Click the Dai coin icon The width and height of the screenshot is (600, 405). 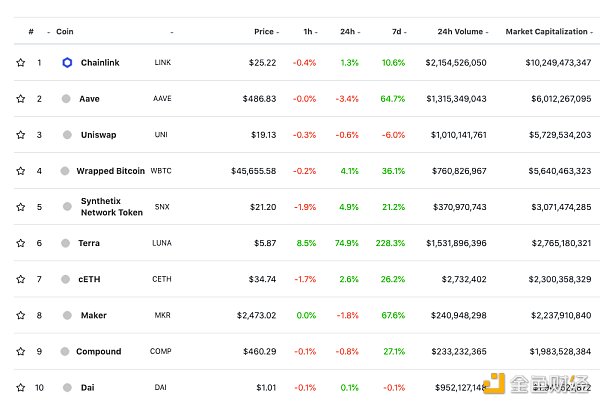67,387
